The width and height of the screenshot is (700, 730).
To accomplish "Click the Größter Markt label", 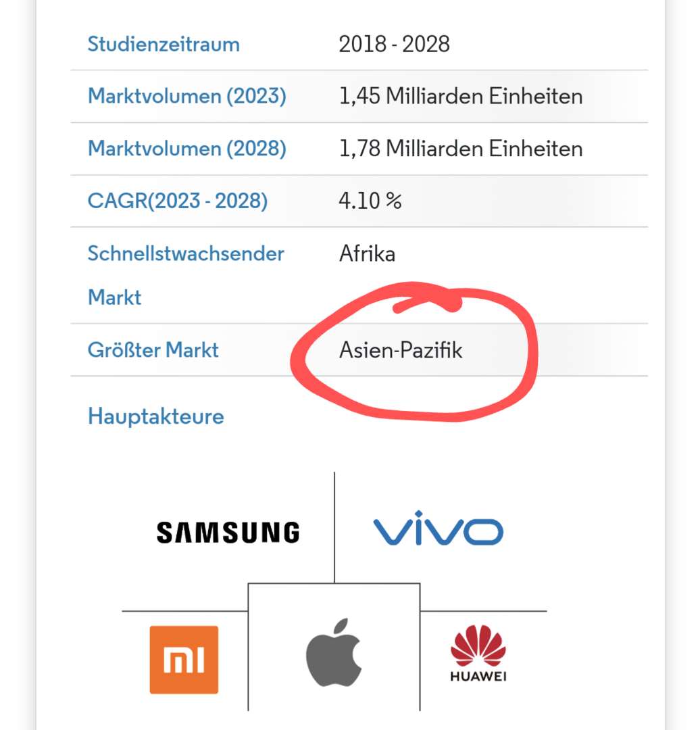I will [x=153, y=350].
